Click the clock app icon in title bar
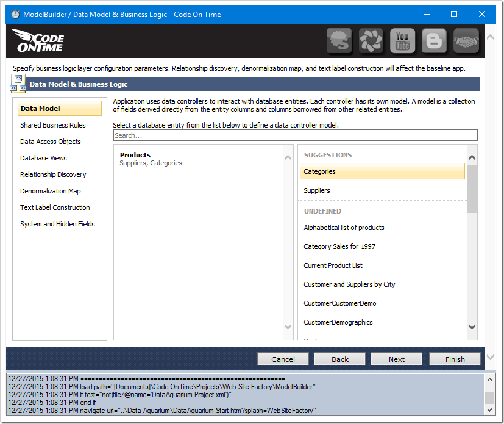 15,15
